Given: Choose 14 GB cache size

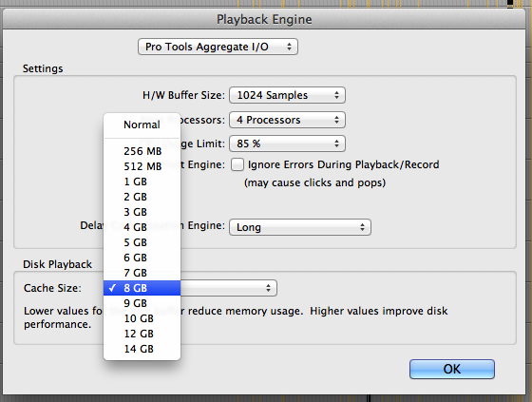Looking at the screenshot, I should [x=142, y=349].
